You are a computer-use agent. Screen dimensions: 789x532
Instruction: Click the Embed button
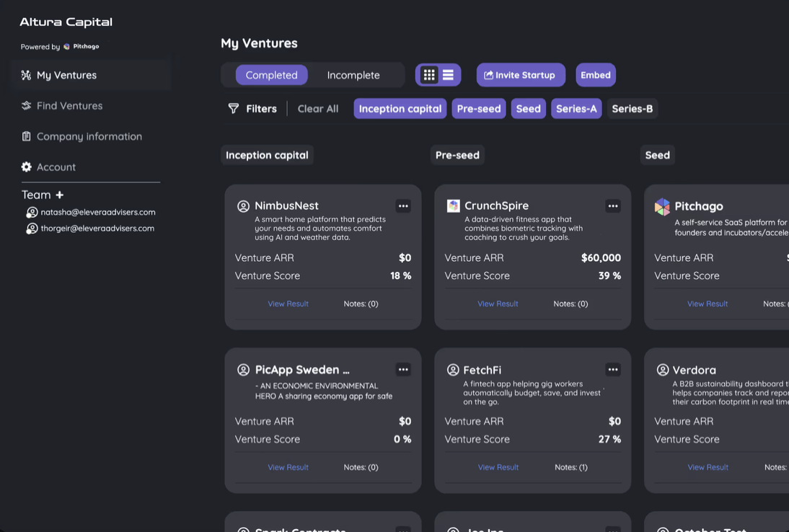[596, 74]
